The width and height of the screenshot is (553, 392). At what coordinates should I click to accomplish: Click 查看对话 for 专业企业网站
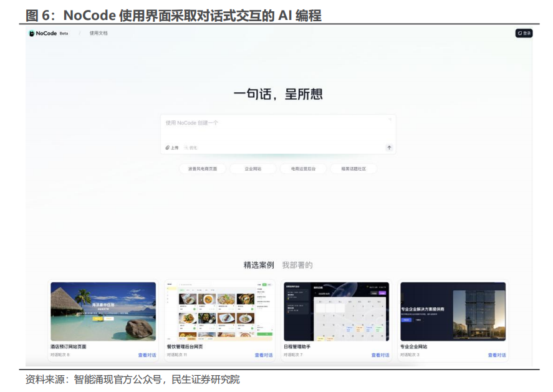(x=497, y=355)
